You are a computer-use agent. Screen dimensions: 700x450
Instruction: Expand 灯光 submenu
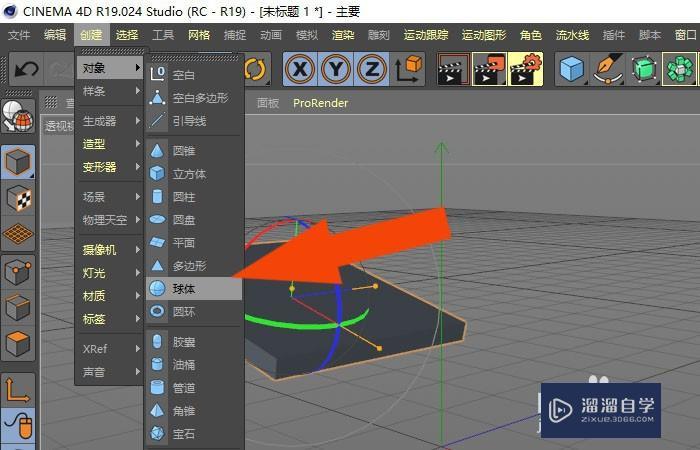[110, 273]
